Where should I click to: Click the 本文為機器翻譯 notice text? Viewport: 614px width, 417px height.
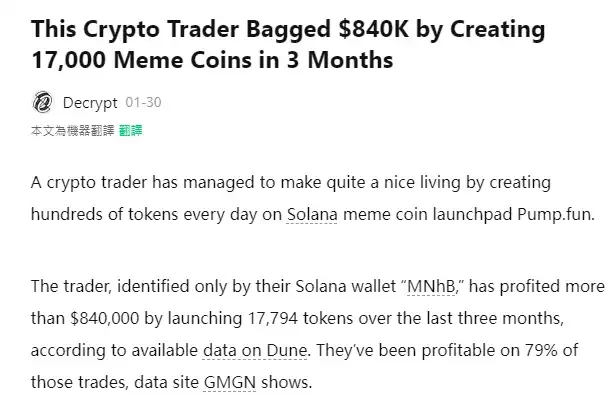72,131
